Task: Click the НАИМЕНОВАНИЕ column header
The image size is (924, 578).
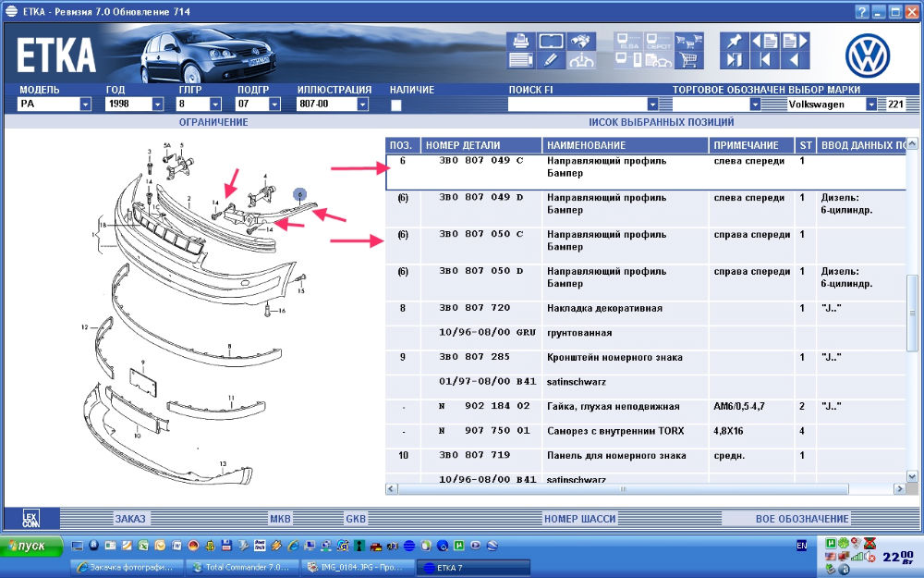Action: tap(626, 145)
